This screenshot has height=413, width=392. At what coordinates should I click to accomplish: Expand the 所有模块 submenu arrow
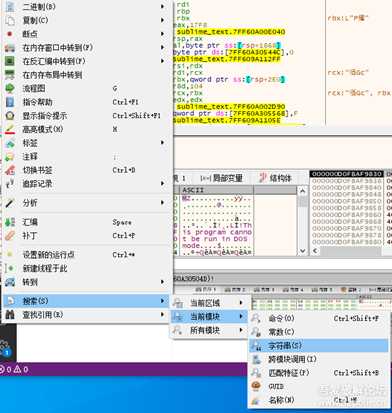point(241,330)
